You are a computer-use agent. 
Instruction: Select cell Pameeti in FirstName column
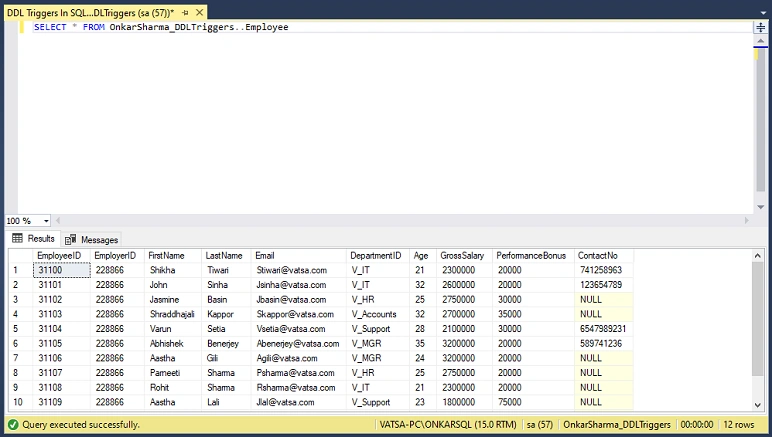[x=173, y=373]
